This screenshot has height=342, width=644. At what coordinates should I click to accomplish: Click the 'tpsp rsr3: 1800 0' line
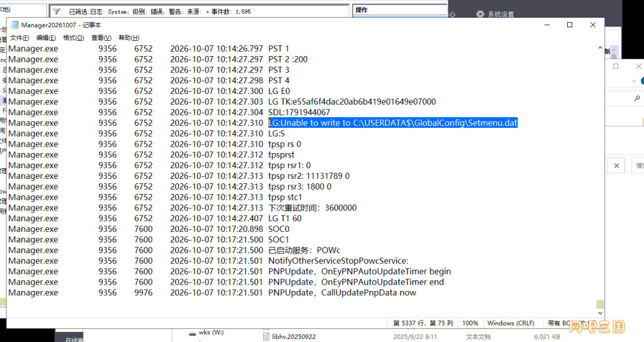pos(300,186)
